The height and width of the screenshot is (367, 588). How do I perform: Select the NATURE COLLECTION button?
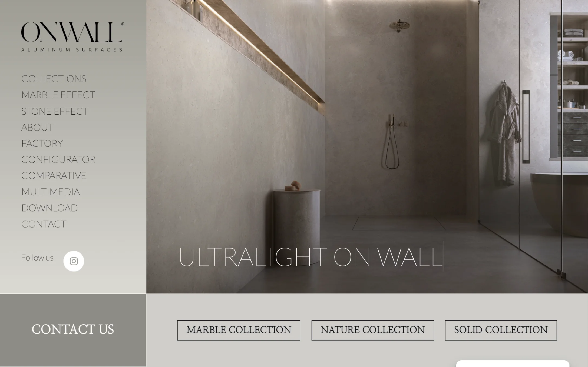pyautogui.click(x=372, y=330)
